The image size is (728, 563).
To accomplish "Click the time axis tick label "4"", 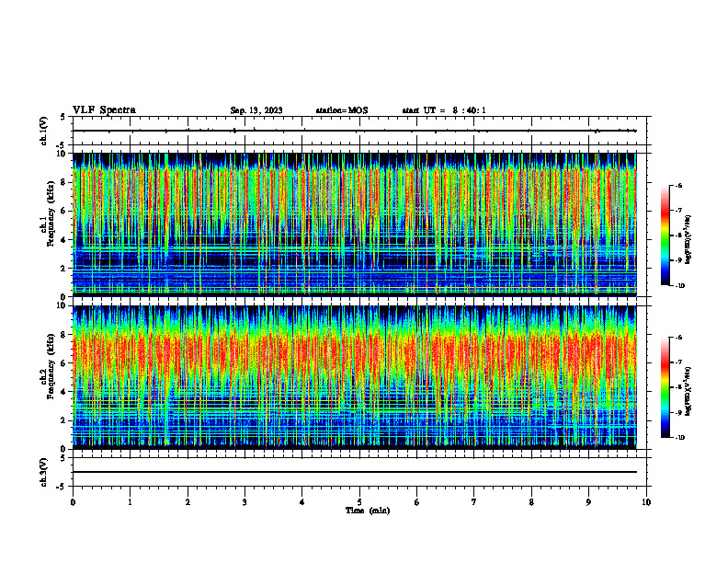I will point(302,502).
